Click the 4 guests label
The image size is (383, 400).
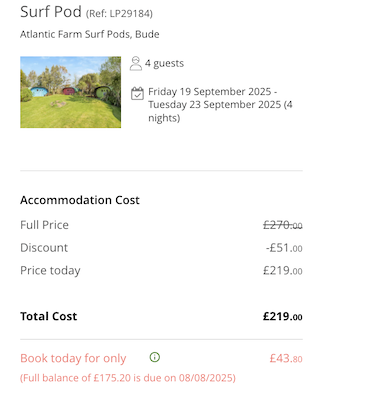[x=164, y=63]
